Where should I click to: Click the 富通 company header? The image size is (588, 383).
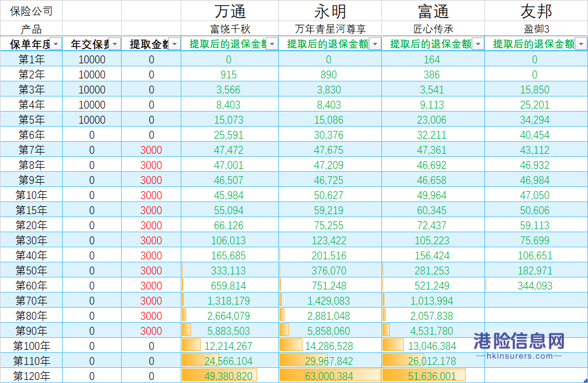(433, 11)
